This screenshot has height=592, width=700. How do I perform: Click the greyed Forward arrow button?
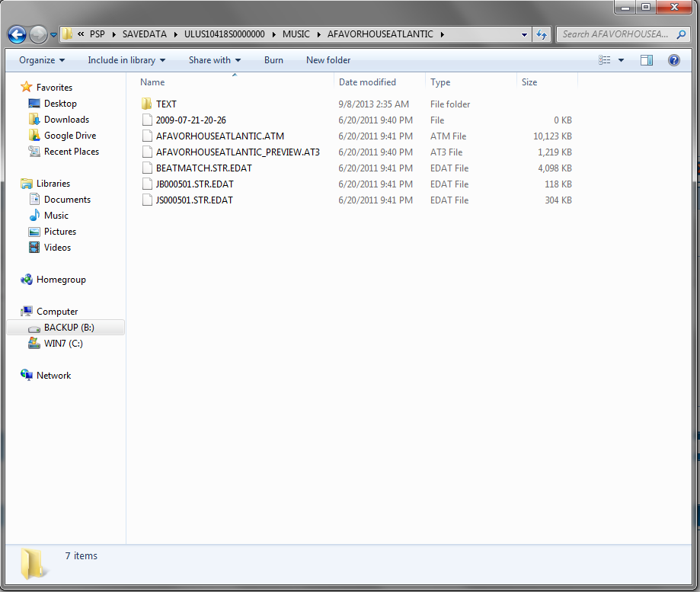38,34
